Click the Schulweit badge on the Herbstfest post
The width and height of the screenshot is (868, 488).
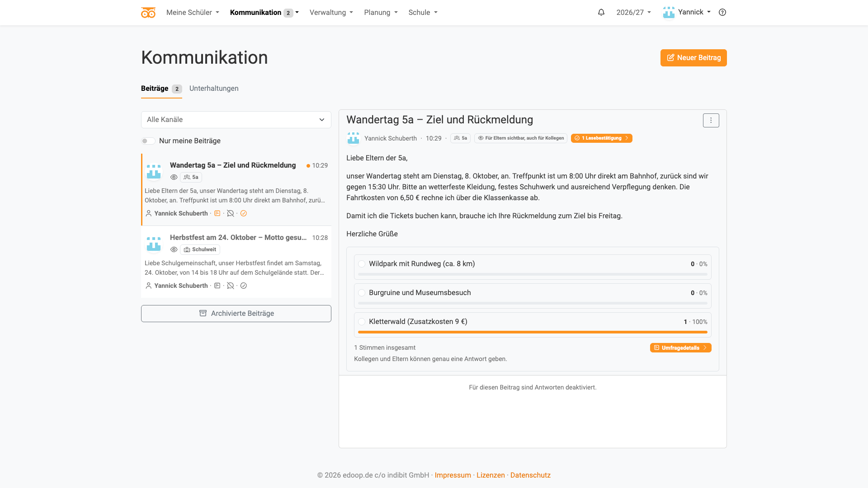point(200,249)
